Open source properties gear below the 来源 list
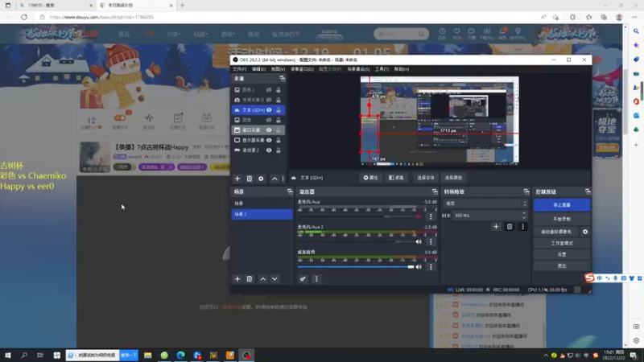The image size is (644, 362). (x=261, y=179)
